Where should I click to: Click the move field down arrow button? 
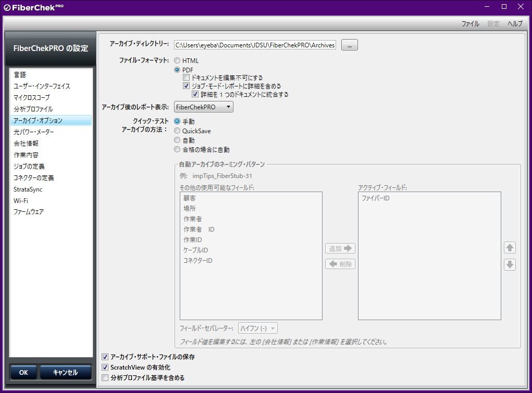coord(510,264)
